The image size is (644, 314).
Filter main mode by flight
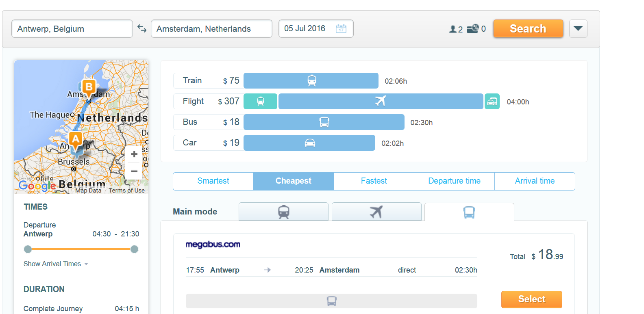(376, 212)
